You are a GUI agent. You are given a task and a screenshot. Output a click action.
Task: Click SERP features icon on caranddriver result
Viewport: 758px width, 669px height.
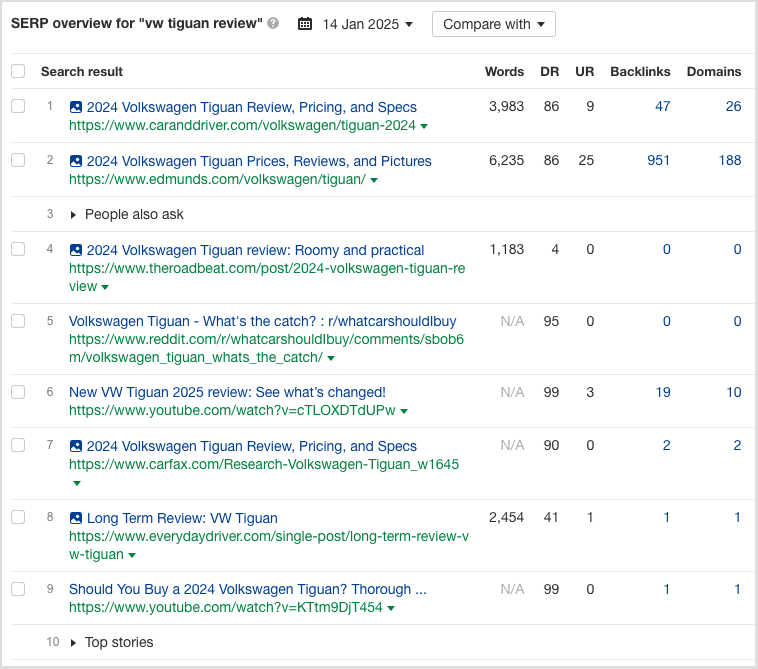(x=76, y=107)
